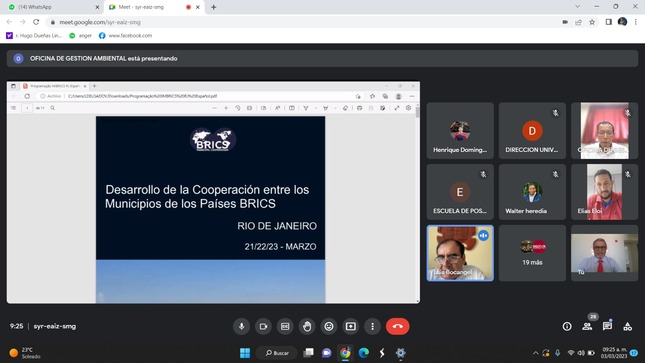Select the Elias Eloi video tile
The height and width of the screenshot is (363, 645).
pyautogui.click(x=604, y=192)
